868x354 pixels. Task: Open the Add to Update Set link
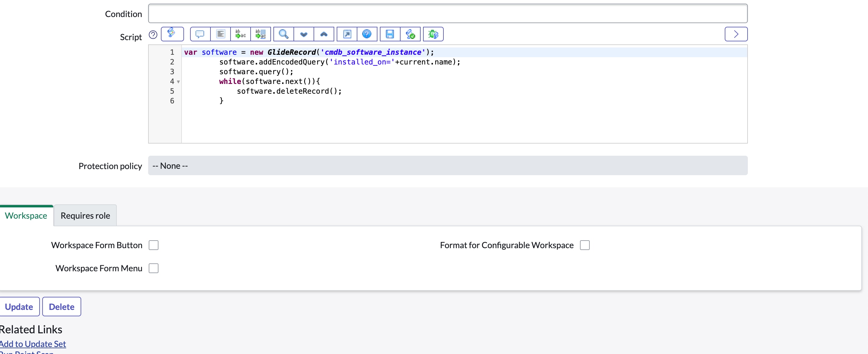[x=33, y=344]
